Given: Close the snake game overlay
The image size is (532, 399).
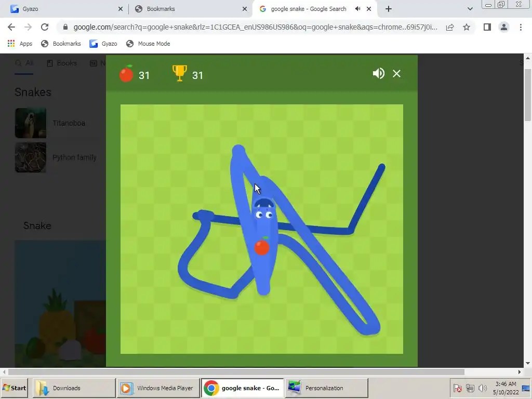Looking at the screenshot, I should click(x=396, y=74).
